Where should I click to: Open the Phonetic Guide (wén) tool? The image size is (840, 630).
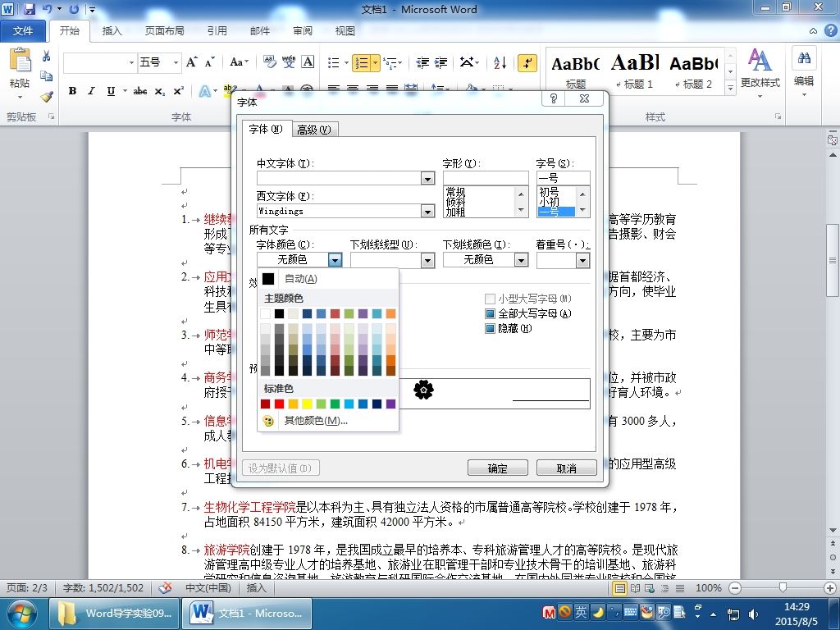click(289, 62)
